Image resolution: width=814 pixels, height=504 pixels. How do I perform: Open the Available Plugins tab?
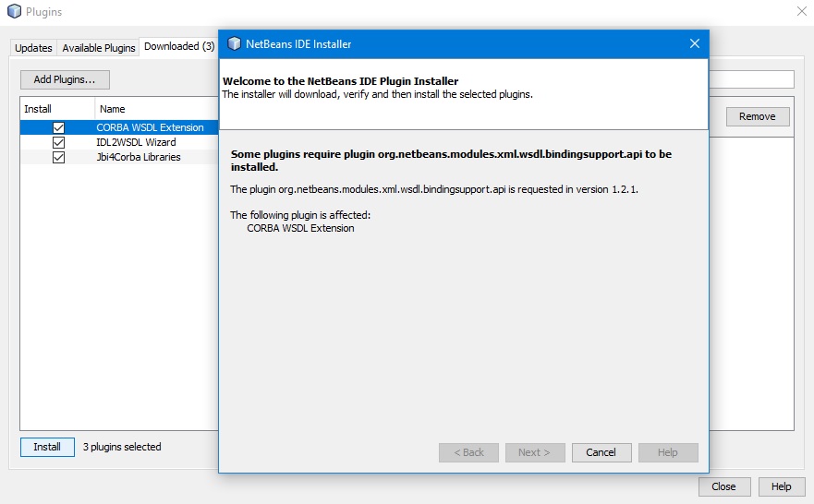99,48
